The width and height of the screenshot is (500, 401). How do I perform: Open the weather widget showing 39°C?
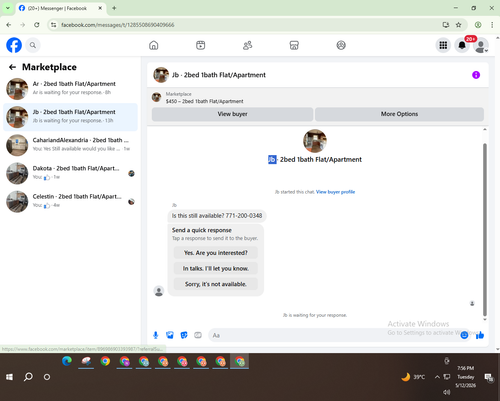[x=413, y=377]
